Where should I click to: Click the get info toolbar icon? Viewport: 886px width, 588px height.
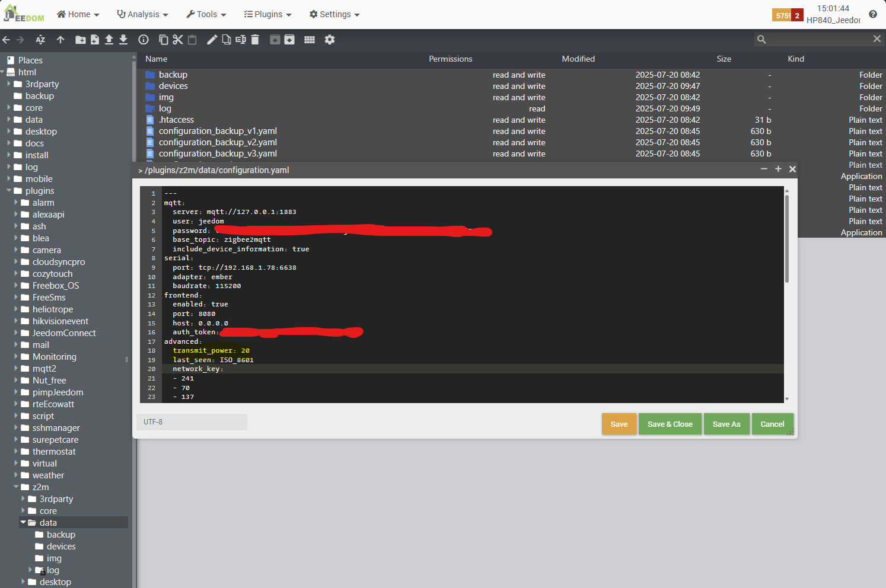pyautogui.click(x=144, y=40)
